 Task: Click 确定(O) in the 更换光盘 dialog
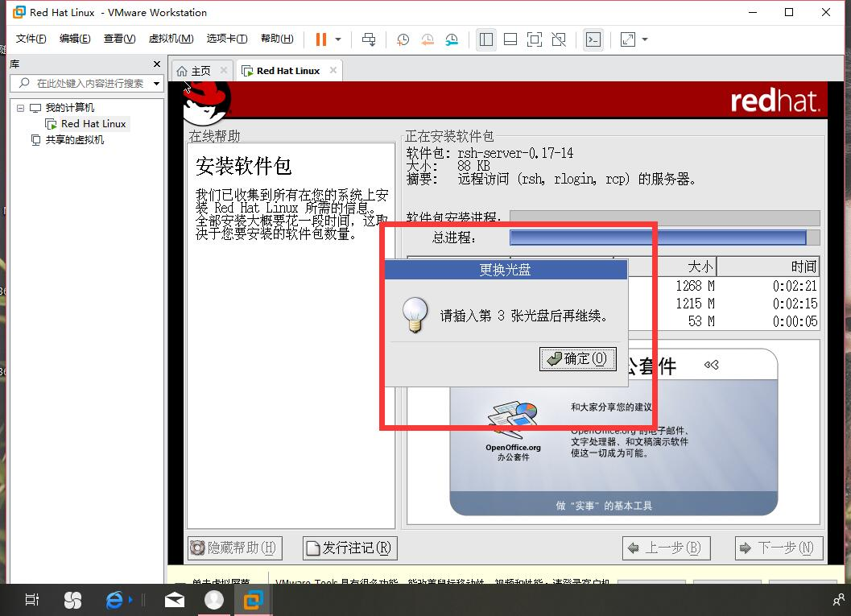pos(577,359)
